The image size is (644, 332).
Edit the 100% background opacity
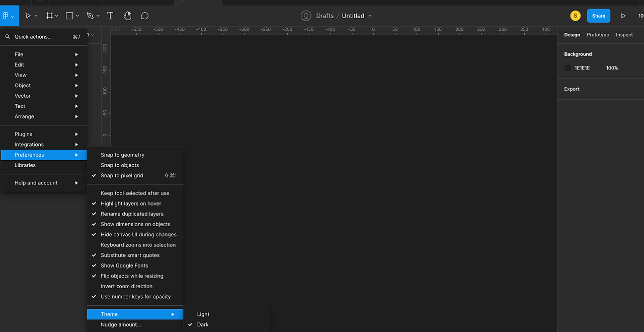coord(612,68)
